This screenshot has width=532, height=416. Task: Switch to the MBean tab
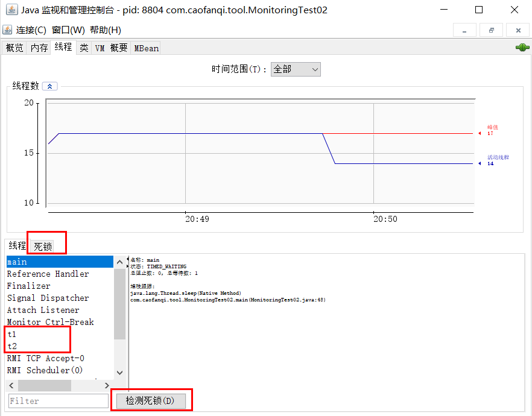pyautogui.click(x=145, y=48)
